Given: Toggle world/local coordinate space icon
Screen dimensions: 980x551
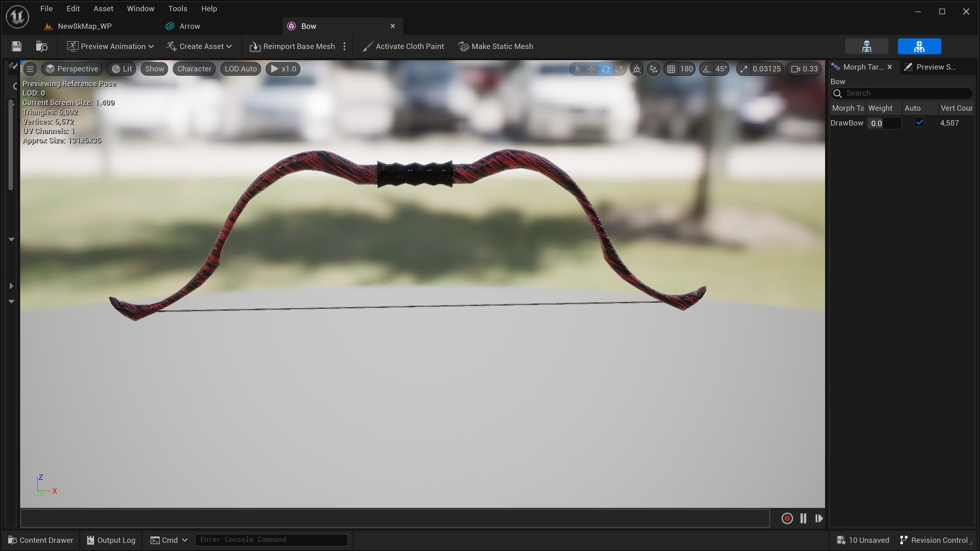Looking at the screenshot, I should pos(636,69).
